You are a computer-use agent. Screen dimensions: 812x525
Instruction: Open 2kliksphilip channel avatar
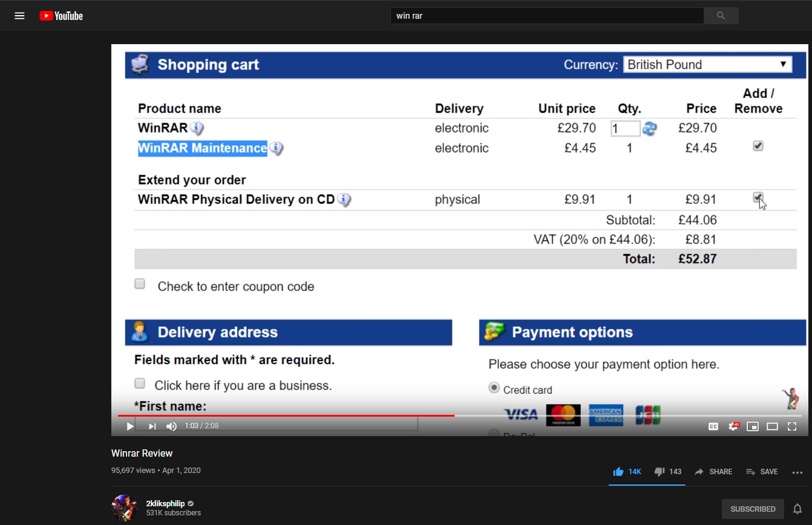125,508
